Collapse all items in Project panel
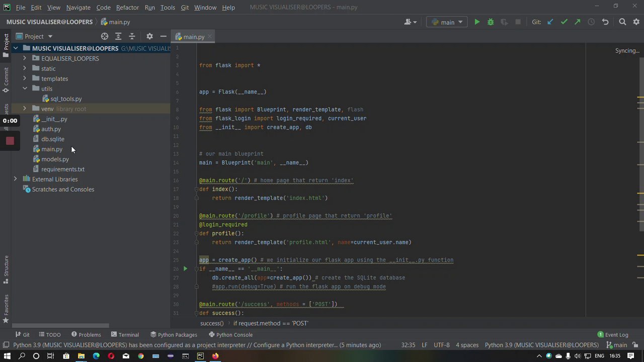The image size is (644, 362). pos(132,36)
